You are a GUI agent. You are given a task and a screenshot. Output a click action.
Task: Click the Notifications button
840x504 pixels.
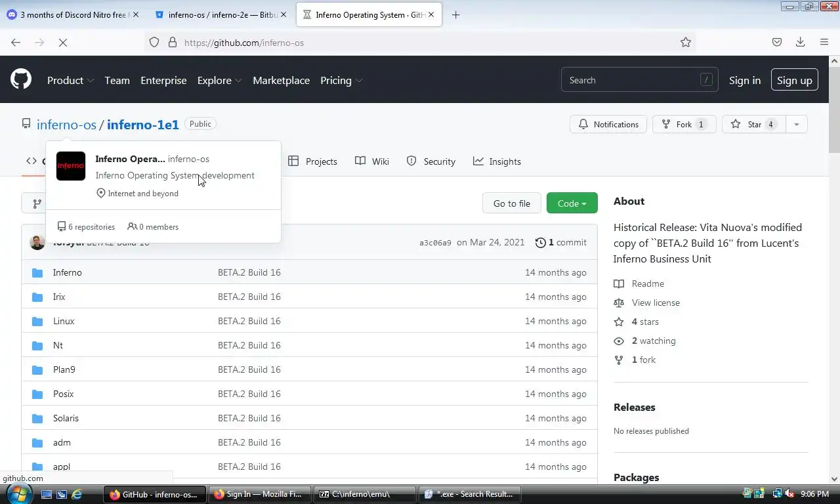pos(608,124)
